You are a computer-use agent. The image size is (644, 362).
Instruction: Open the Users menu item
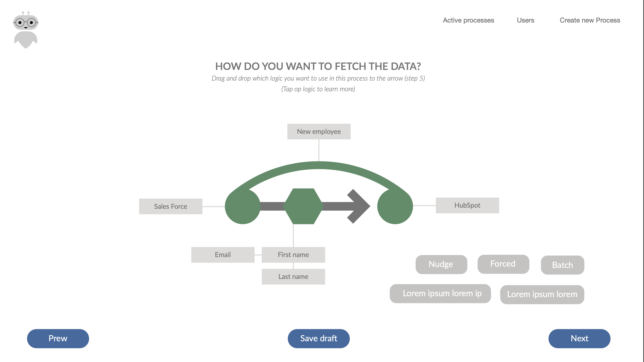(x=525, y=20)
